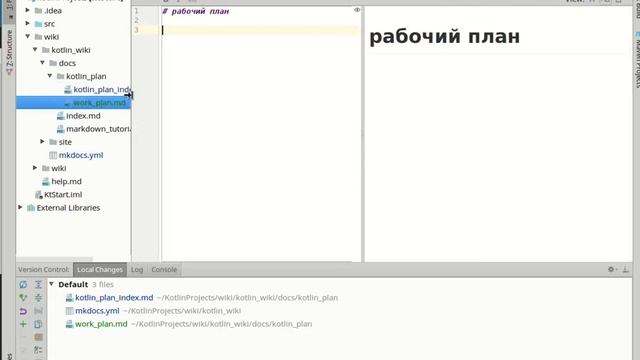Click the checklist icon at bottom of VCS toolbar
Image resolution: width=640 pixels, height=360 pixels.
(38, 350)
